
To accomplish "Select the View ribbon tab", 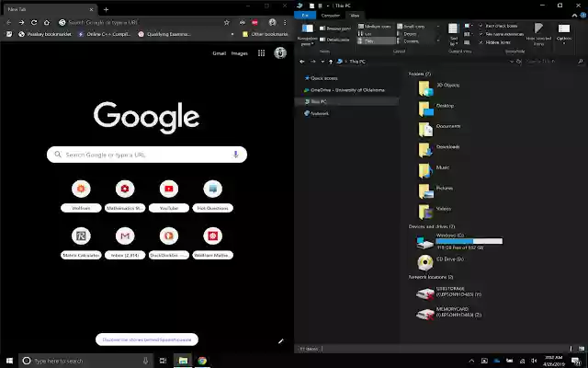I will click(x=355, y=16).
